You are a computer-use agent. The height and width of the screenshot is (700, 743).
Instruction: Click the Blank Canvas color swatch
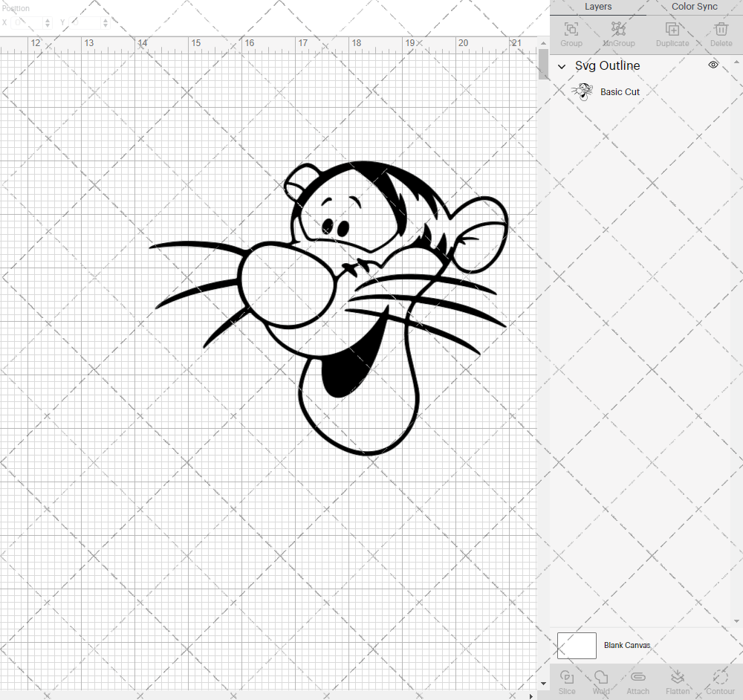coord(577,646)
